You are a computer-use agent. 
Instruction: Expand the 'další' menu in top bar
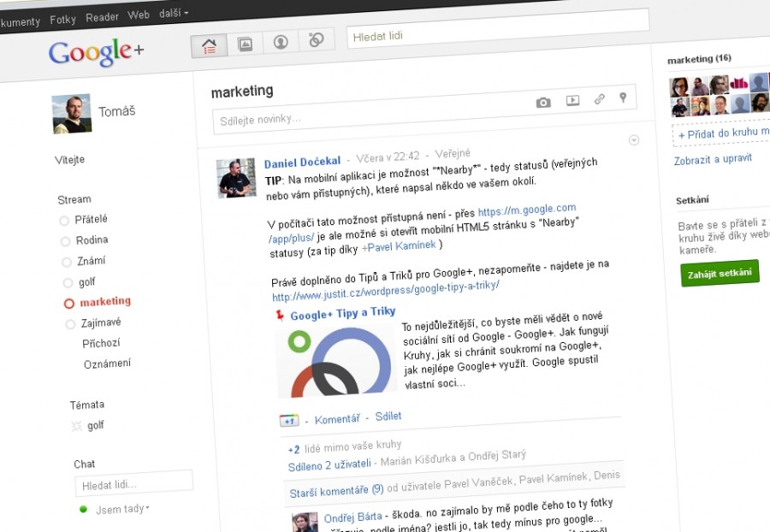point(174,13)
